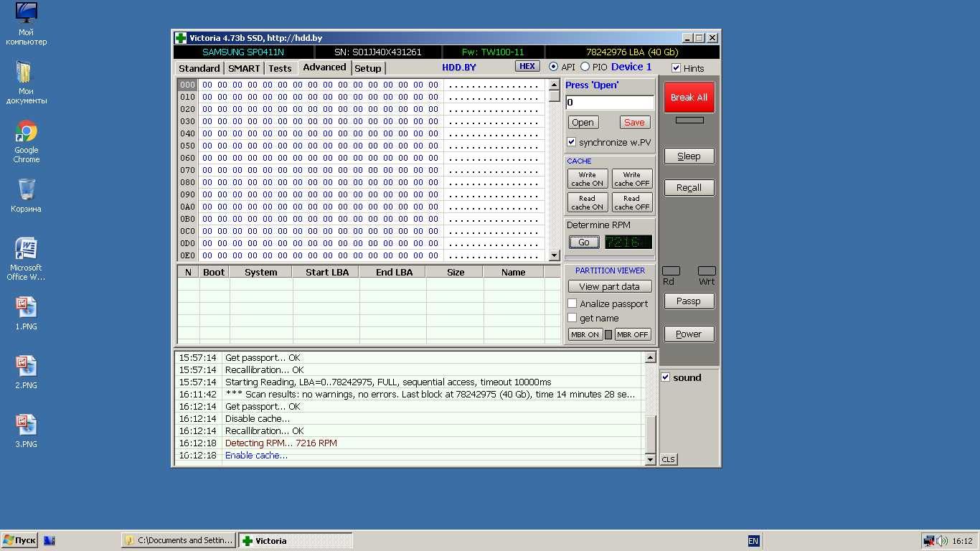The height and width of the screenshot is (551, 980).
Task: Click the System column header
Action: (x=261, y=272)
